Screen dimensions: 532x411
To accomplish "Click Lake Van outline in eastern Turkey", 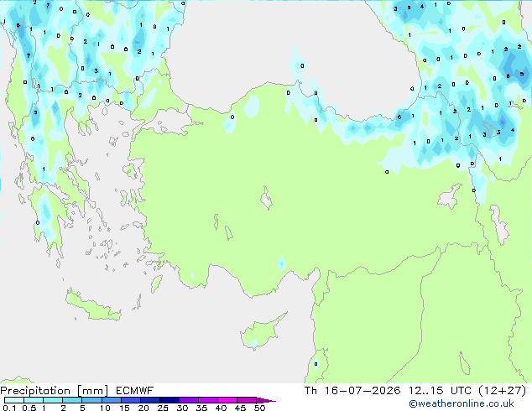I will pos(450,197).
